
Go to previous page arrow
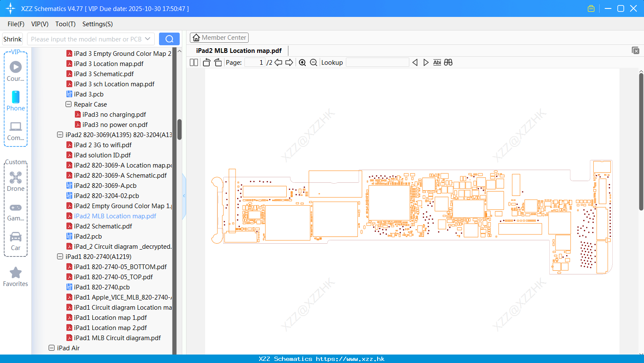point(278,63)
